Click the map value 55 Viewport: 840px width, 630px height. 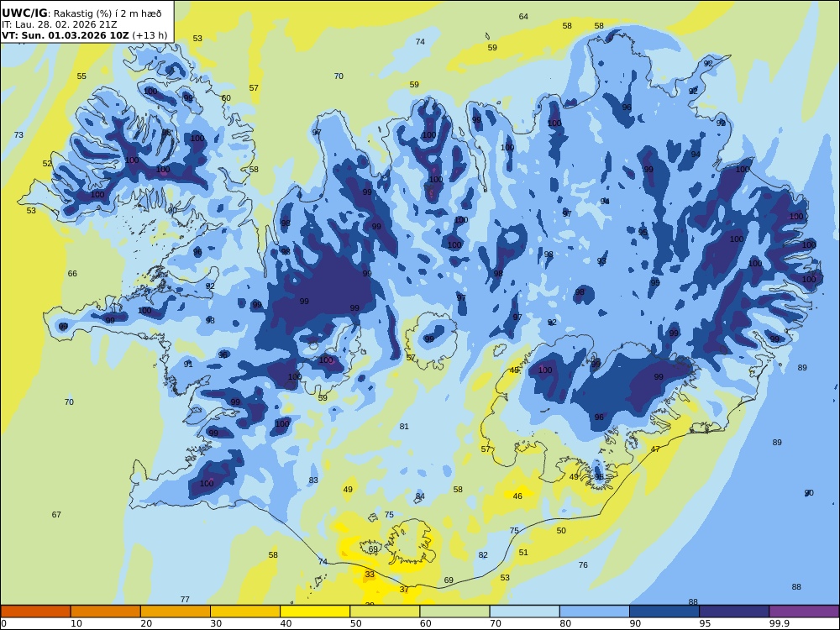tap(81, 76)
